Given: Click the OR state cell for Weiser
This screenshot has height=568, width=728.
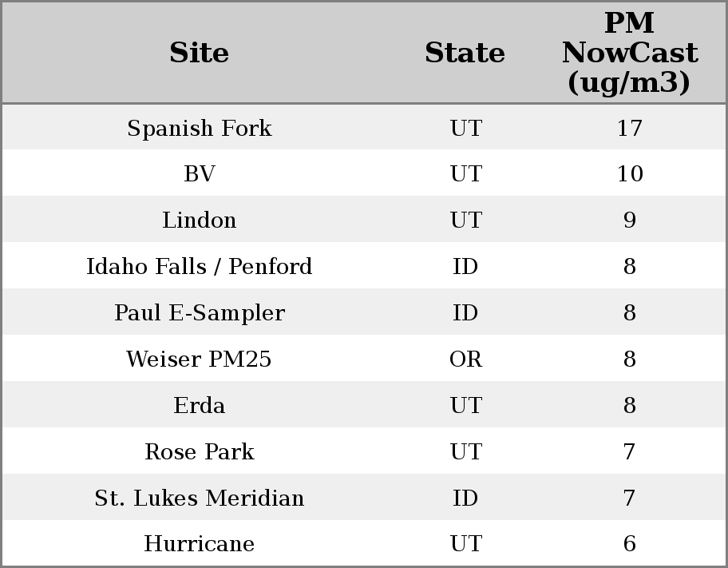Looking at the screenshot, I should pyautogui.click(x=465, y=359).
